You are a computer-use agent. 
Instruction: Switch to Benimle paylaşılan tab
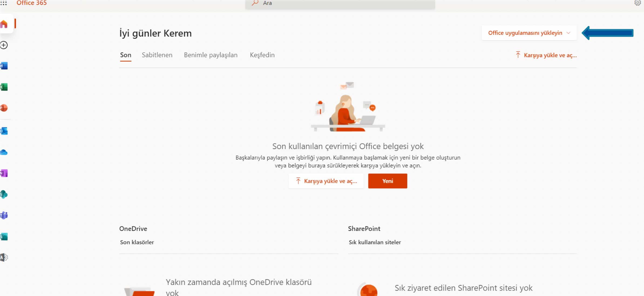211,55
